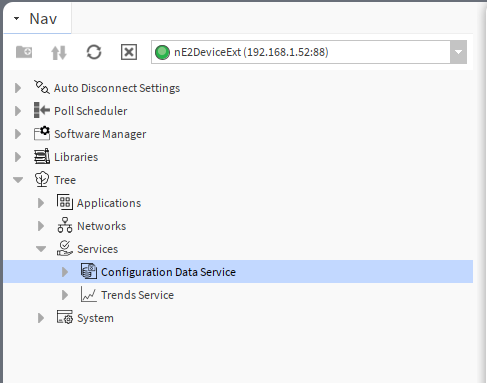Click the Networks topology icon
The width and height of the screenshot is (487, 383).
click(65, 225)
